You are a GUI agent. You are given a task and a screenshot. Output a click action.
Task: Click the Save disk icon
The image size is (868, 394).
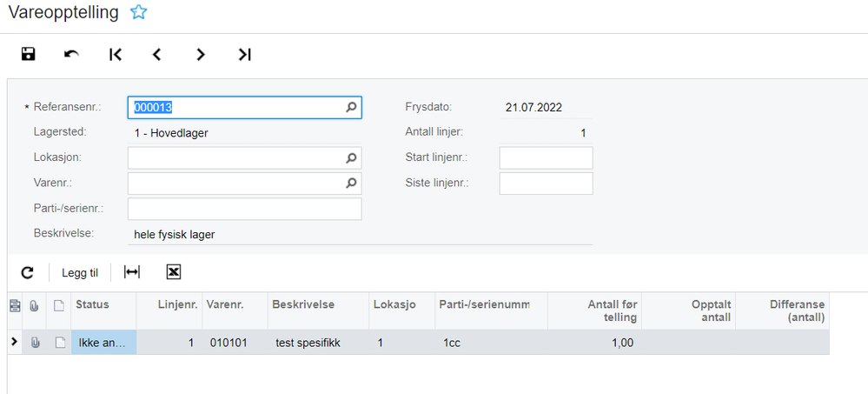tap(28, 54)
